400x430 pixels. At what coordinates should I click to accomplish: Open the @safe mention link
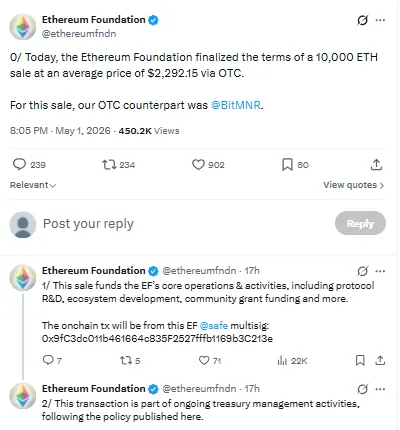[214, 325]
